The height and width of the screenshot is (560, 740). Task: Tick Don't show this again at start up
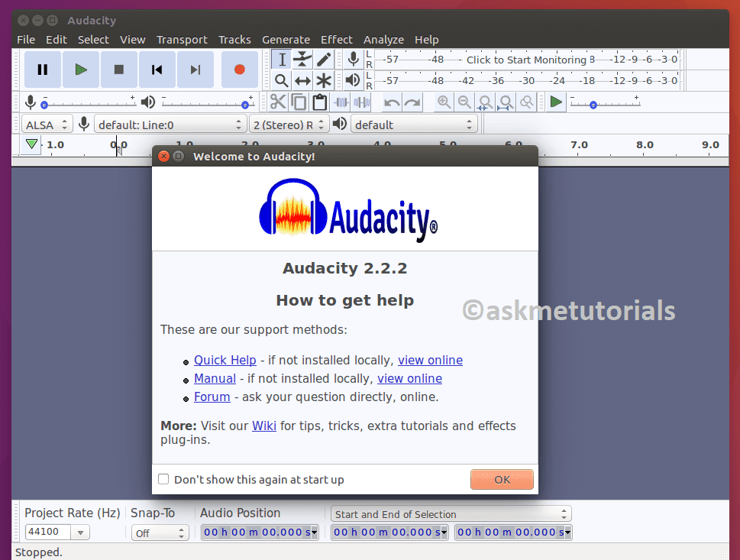[163, 479]
